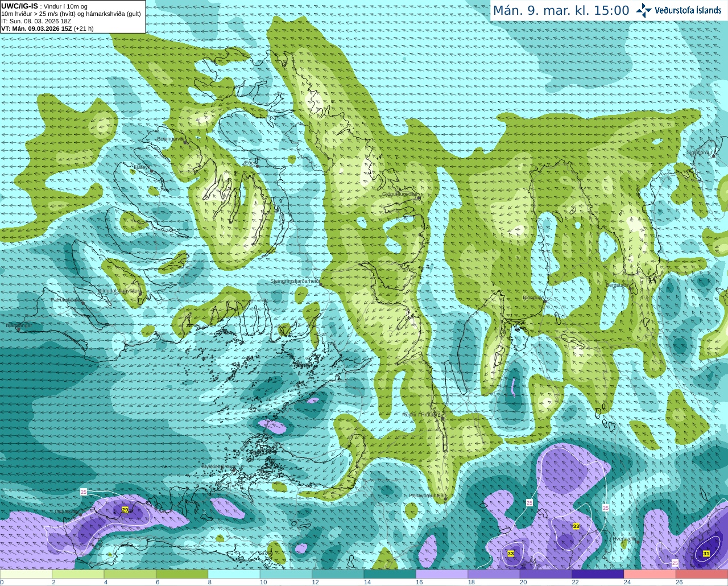Select the 14–16 m/s dark teal swatch
The height and width of the screenshot is (586, 728).
(390, 574)
